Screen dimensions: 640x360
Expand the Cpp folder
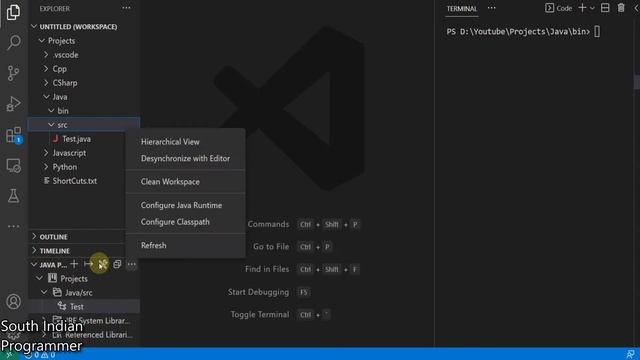click(46, 69)
